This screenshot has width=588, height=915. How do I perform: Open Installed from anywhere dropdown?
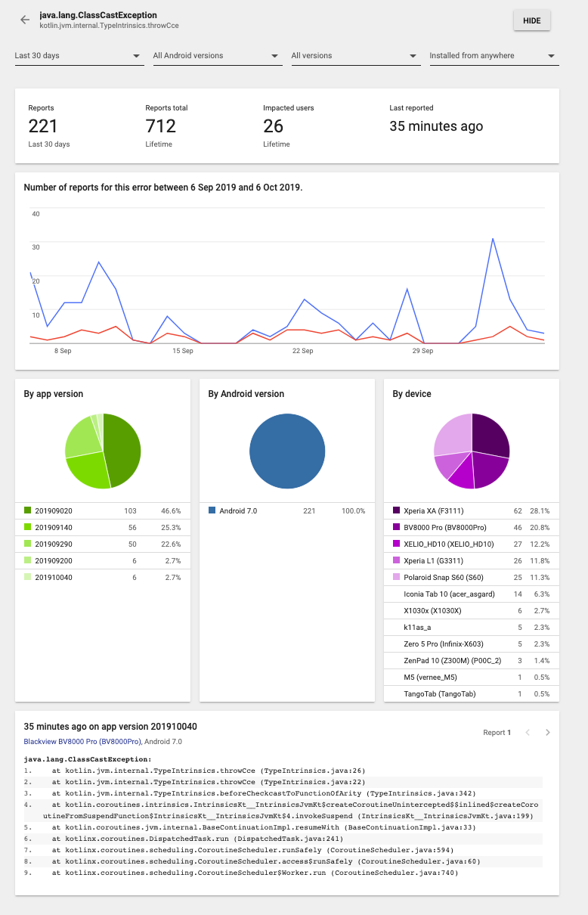[x=494, y=56]
